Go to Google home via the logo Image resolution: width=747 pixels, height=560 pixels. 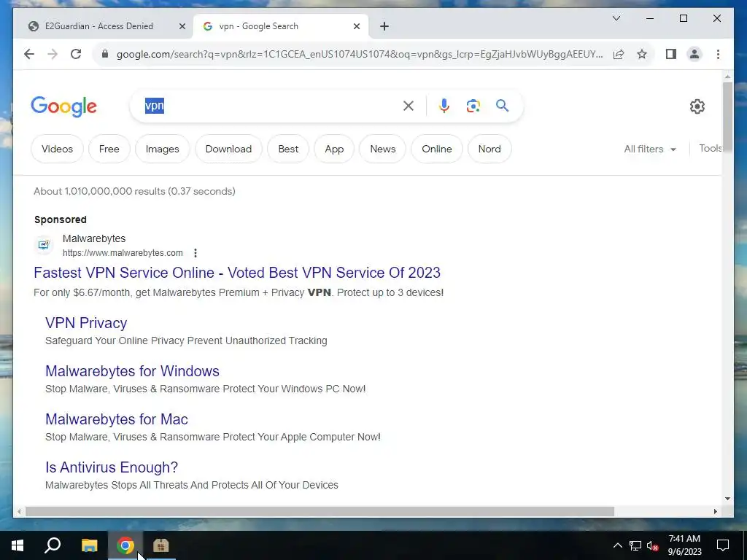(64, 106)
